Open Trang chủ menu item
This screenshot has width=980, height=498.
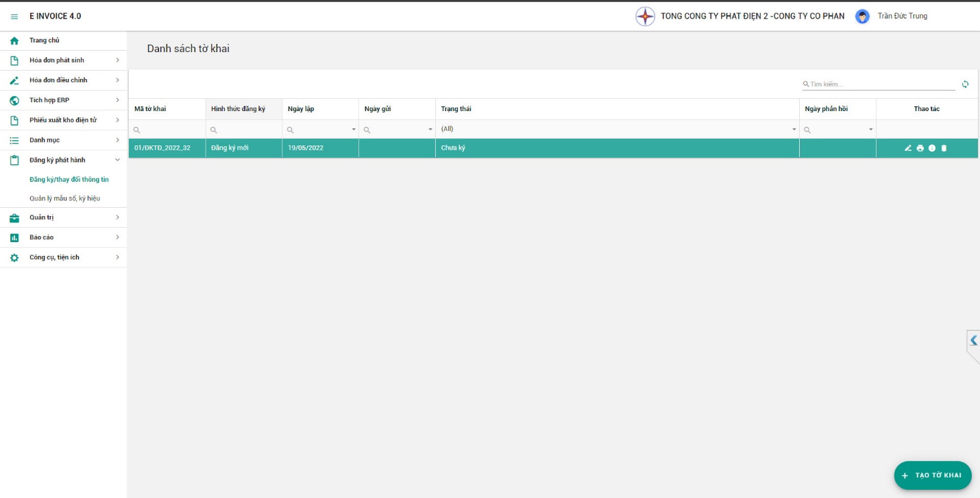[63, 40]
